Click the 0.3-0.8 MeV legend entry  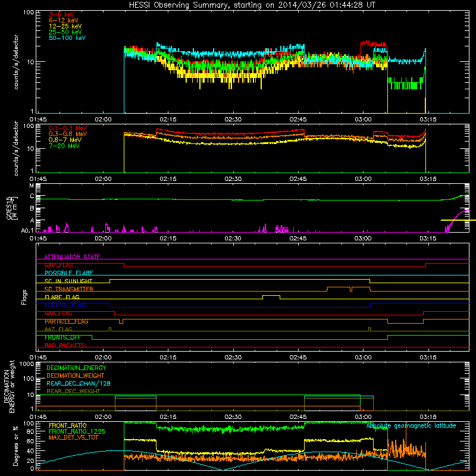[68, 134]
